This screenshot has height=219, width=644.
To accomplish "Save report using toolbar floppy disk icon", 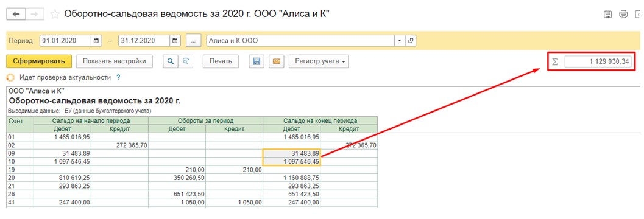I will tap(257, 61).
